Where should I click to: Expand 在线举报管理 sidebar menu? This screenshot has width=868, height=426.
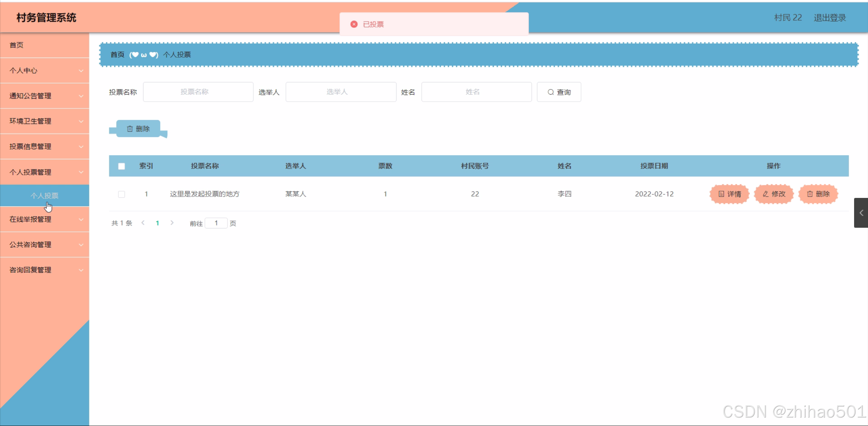[44, 219]
